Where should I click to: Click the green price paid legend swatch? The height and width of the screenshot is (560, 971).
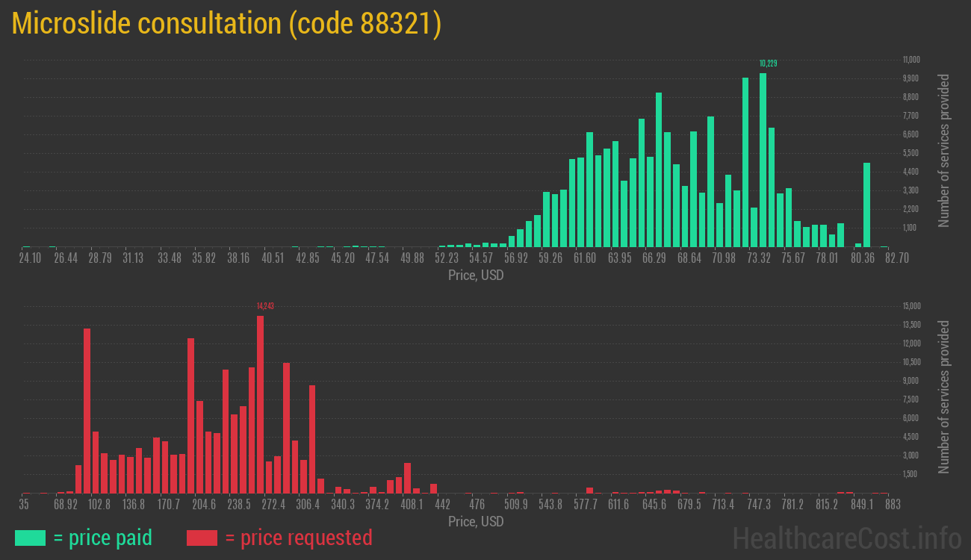tap(30, 538)
